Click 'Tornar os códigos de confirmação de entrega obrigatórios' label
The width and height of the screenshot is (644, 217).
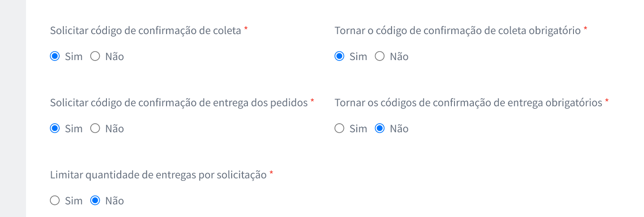click(x=468, y=103)
